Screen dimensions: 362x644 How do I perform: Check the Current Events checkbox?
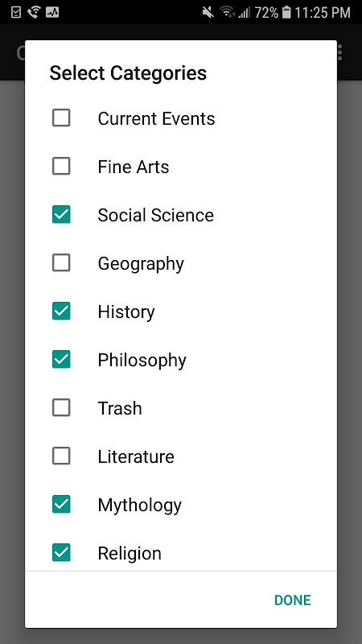[x=61, y=118]
